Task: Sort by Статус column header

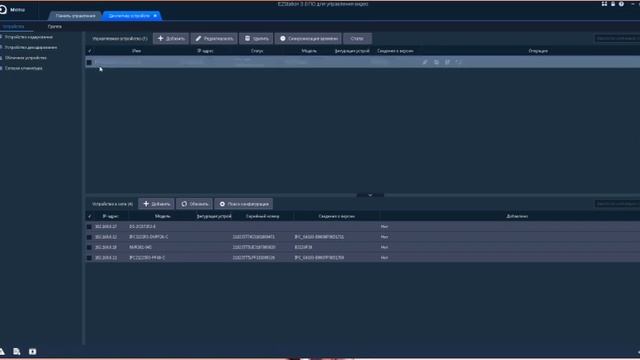Action: pos(257,51)
